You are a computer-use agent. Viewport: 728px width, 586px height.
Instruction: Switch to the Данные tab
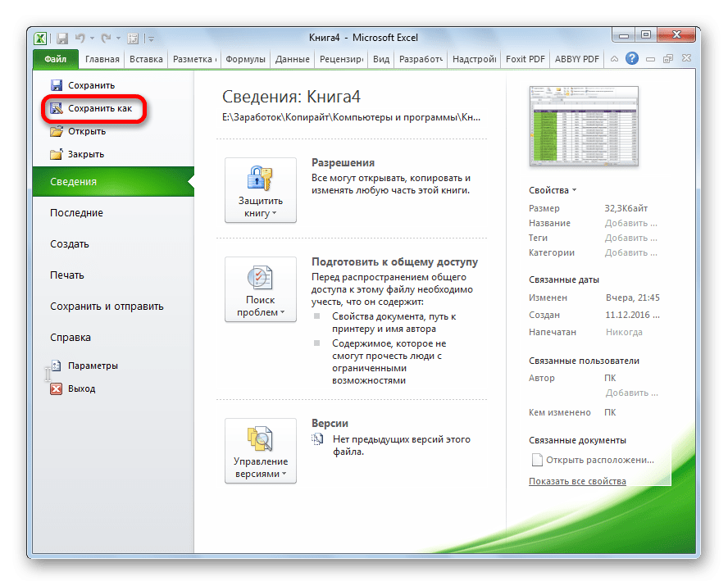(292, 59)
